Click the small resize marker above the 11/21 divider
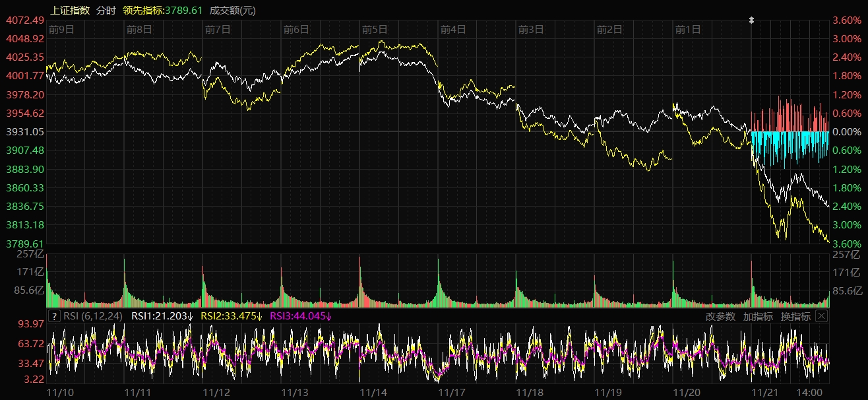 [x=751, y=20]
